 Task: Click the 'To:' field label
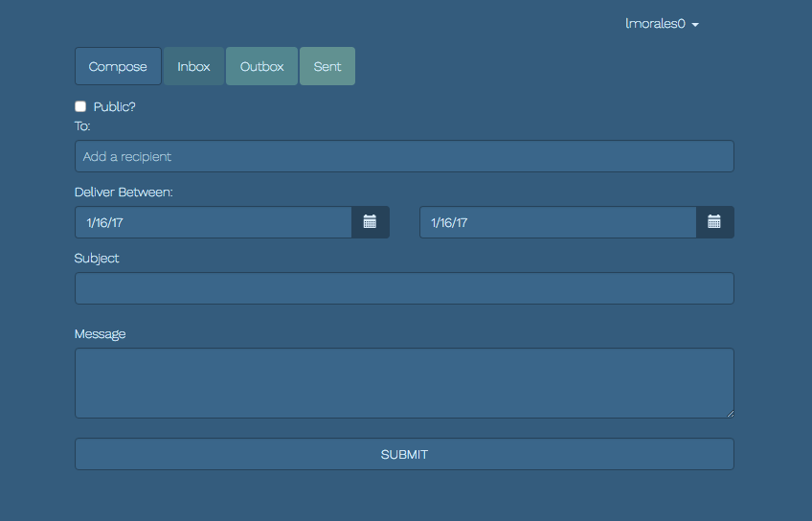(x=82, y=125)
